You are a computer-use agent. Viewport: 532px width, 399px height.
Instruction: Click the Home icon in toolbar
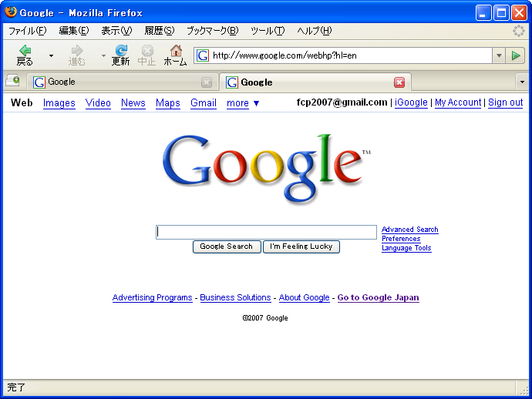[176, 52]
